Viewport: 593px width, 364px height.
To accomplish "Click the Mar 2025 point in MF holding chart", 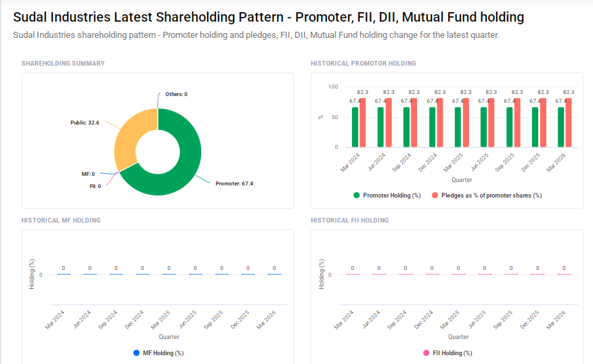I will [x=169, y=275].
